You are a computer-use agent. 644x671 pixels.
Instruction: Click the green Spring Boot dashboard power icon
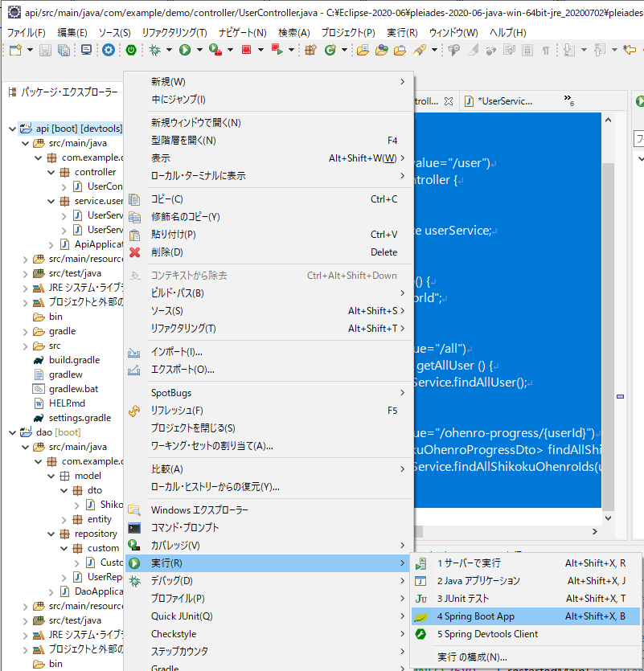131,50
